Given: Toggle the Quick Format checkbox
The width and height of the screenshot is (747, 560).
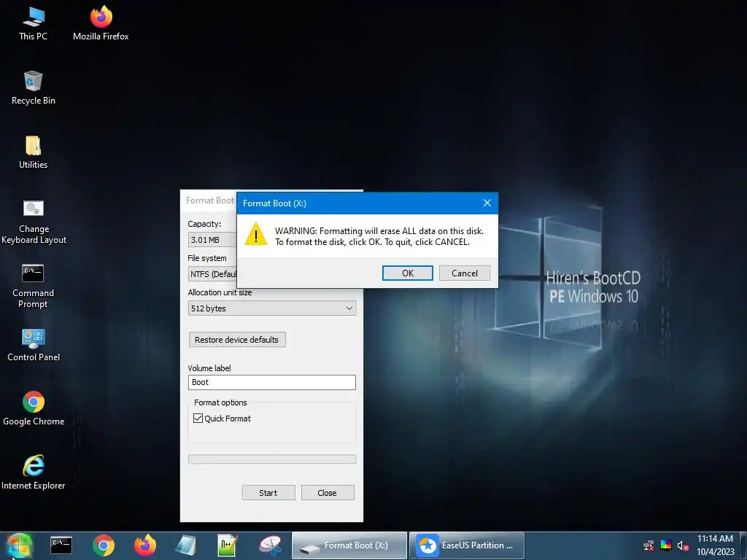Looking at the screenshot, I should click(198, 418).
